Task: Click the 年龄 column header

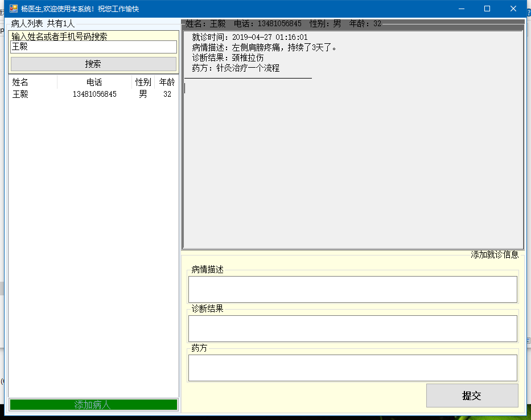Action: [167, 83]
